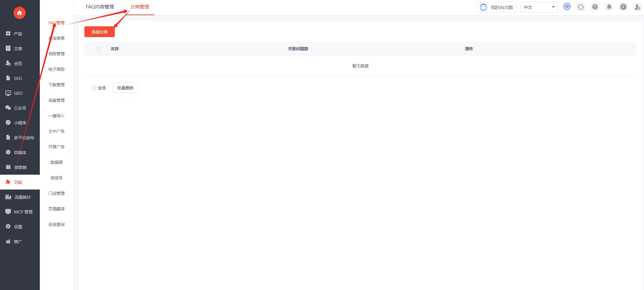Open the clock history icon
644x290 pixels.
[x=623, y=7]
